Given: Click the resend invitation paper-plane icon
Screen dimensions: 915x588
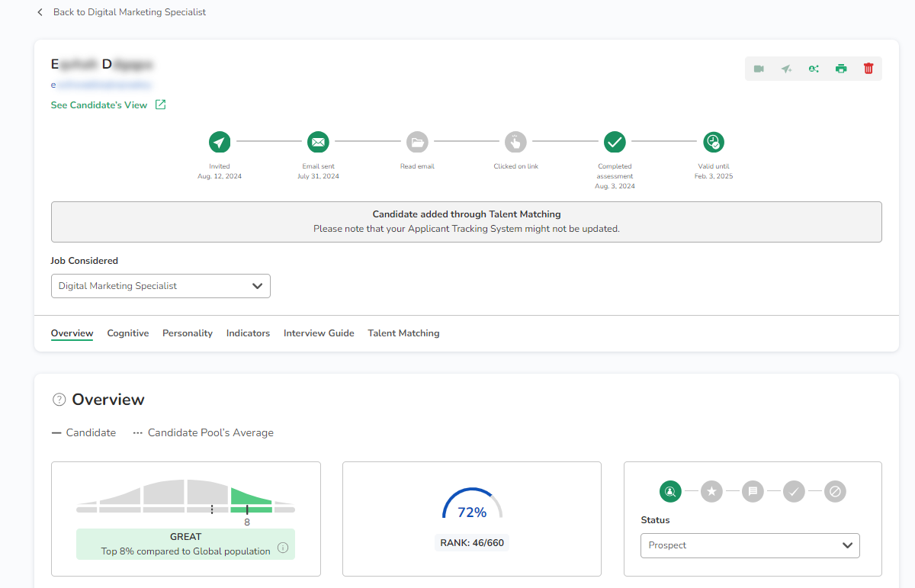Looking at the screenshot, I should [786, 69].
